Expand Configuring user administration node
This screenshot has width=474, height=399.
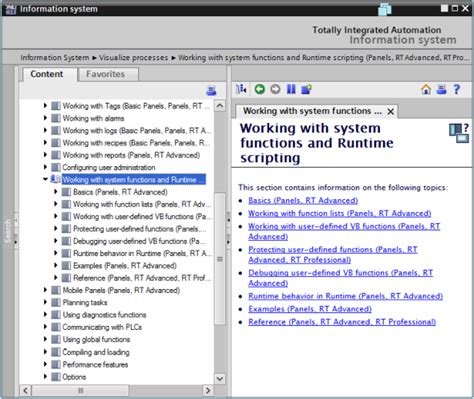pos(45,167)
